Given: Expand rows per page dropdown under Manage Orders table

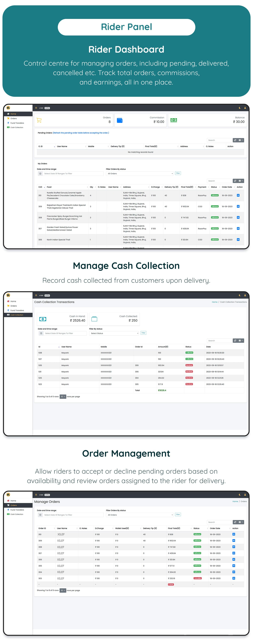Looking at the screenshot, I should (63, 590).
